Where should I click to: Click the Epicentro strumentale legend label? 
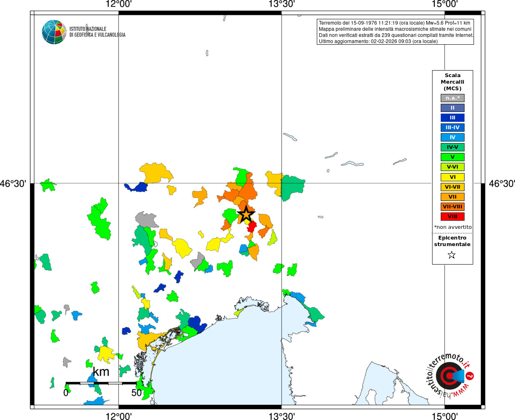pos(452,241)
